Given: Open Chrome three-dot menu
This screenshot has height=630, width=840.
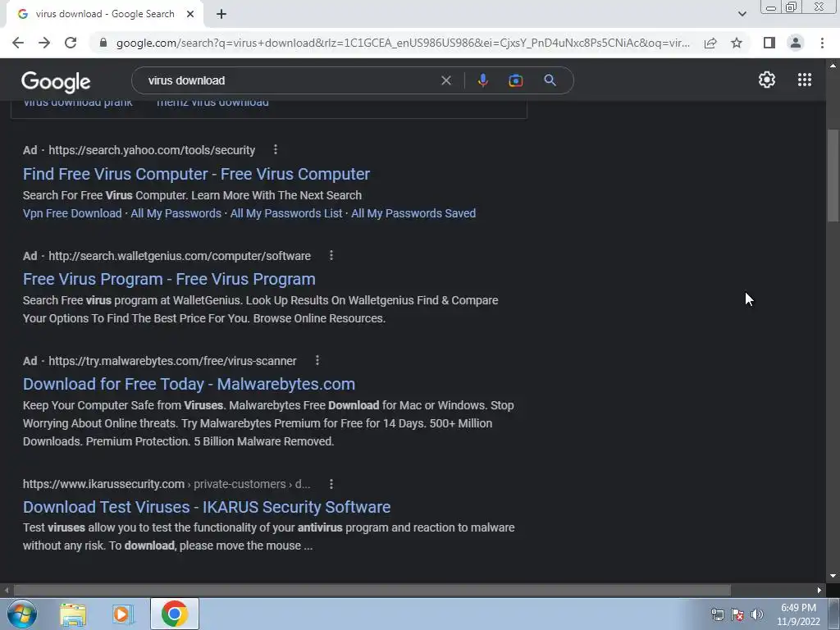Looking at the screenshot, I should tap(822, 43).
